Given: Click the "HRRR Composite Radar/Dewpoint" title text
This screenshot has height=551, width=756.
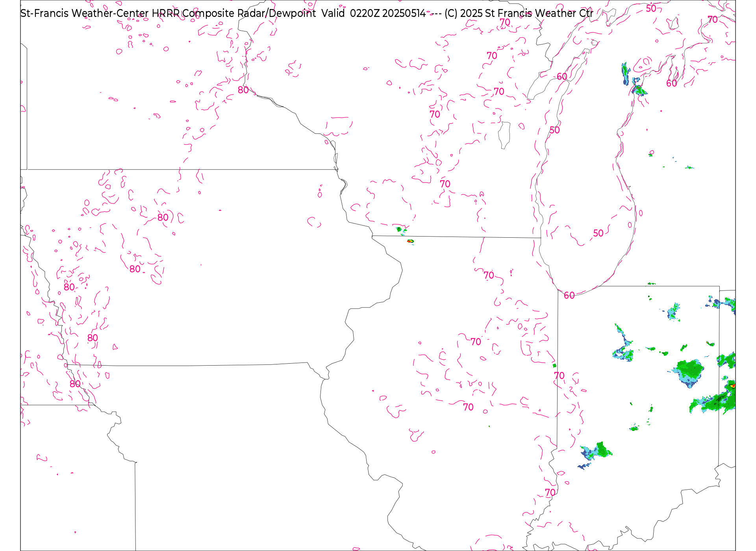Looking at the screenshot, I should (x=234, y=13).
